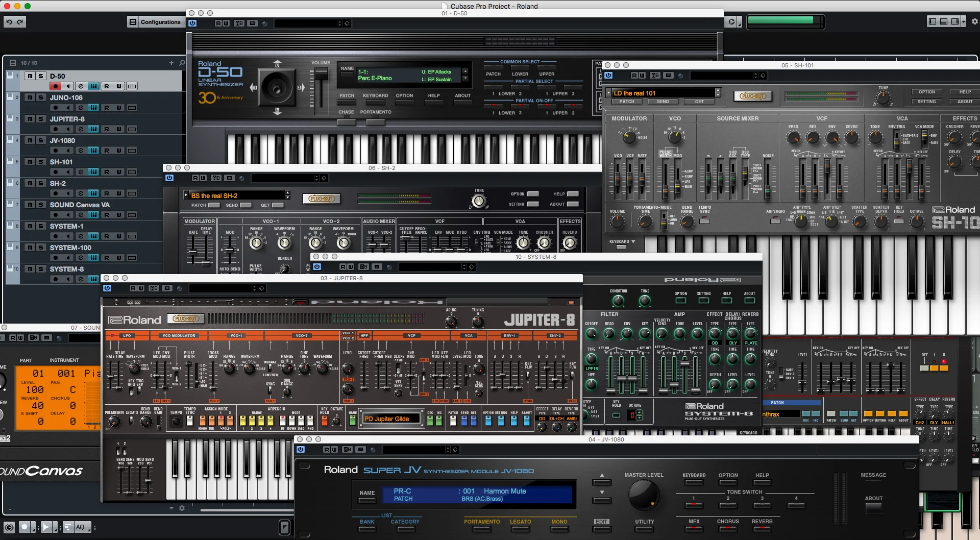Click the Record button in the bottom transport
Viewport: 980px width, 540px height.
24,527
